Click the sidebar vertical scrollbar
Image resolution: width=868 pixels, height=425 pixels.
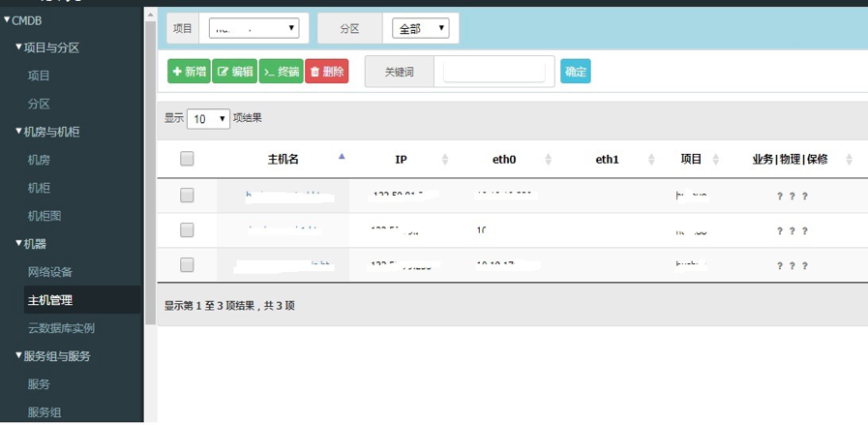click(x=150, y=171)
